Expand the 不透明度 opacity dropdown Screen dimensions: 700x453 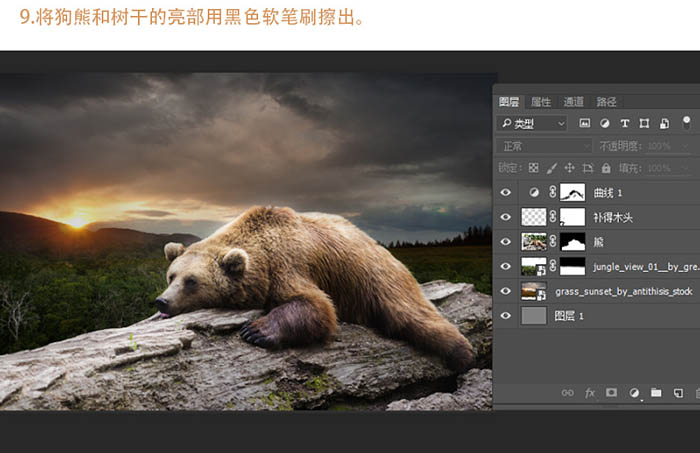coord(686,146)
